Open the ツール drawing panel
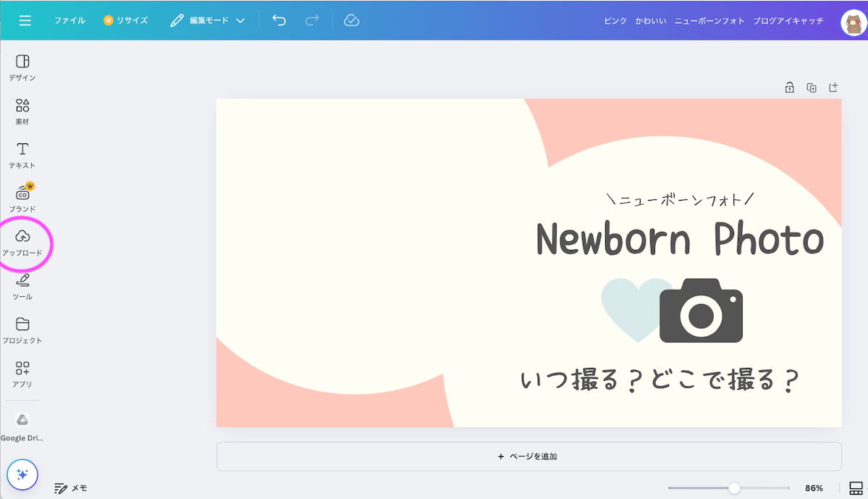Screen dimensions: 868x499 click(22, 287)
